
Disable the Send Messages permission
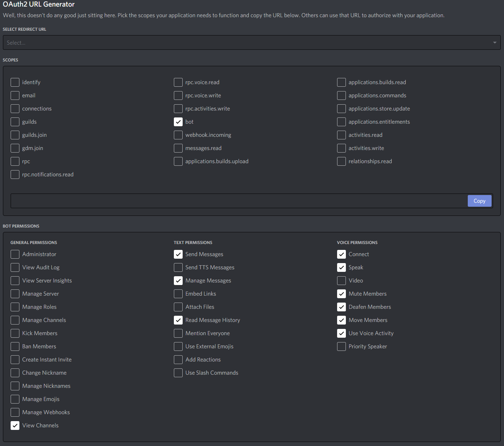(x=178, y=254)
